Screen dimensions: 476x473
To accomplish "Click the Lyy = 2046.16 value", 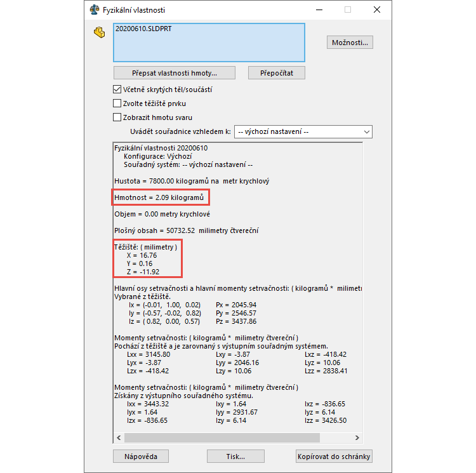I will (237, 363).
